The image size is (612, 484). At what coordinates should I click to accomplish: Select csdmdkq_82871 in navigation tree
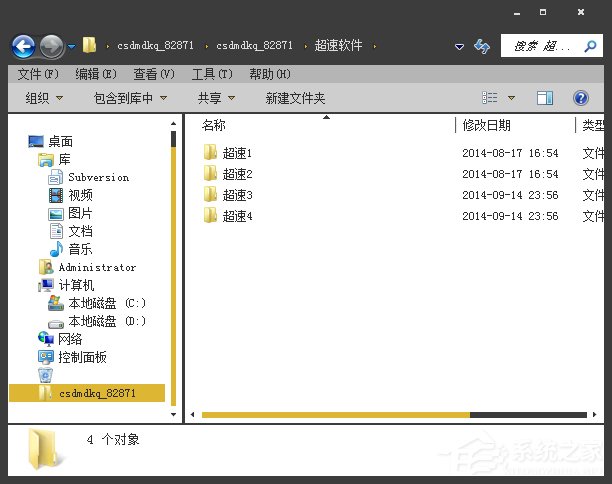[x=87, y=393]
